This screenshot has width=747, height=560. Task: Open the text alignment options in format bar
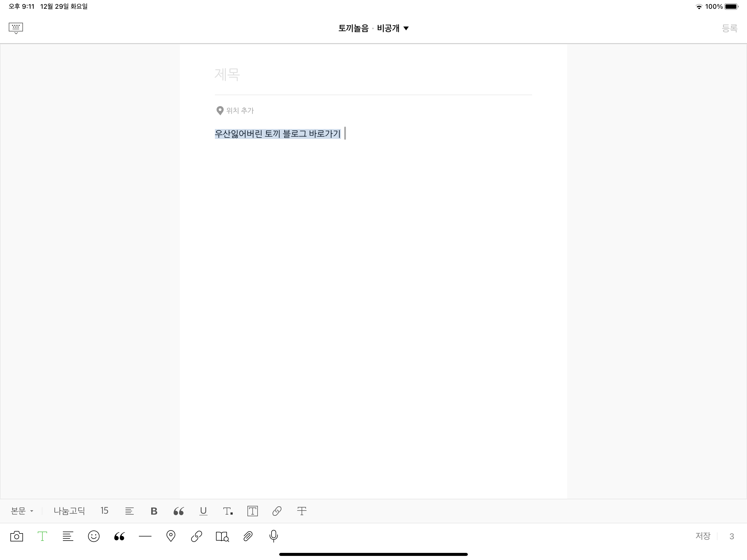(x=129, y=511)
